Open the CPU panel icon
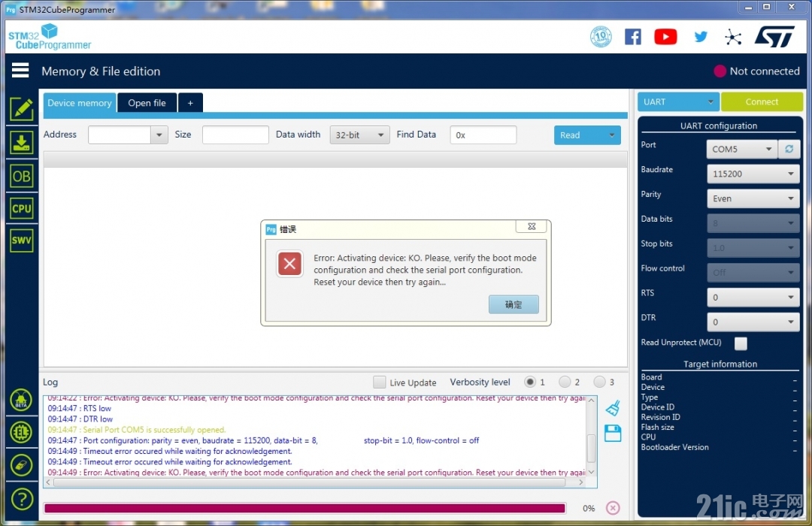 point(21,209)
